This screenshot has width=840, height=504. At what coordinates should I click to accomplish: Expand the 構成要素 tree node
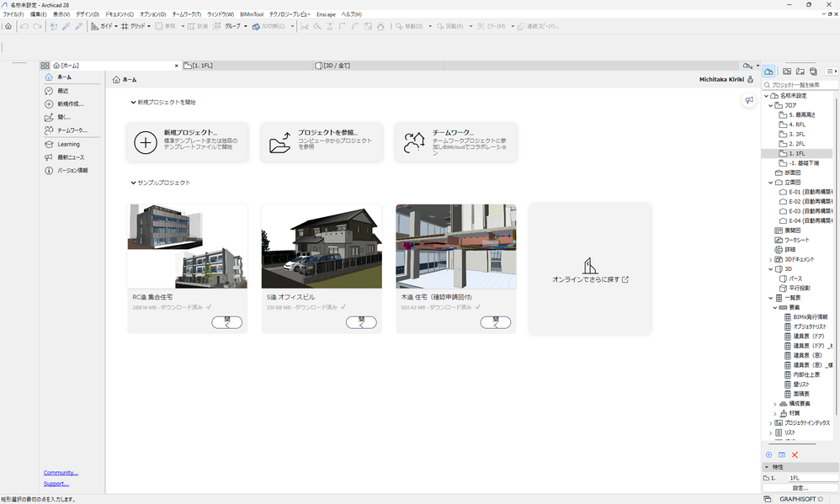[x=775, y=404]
